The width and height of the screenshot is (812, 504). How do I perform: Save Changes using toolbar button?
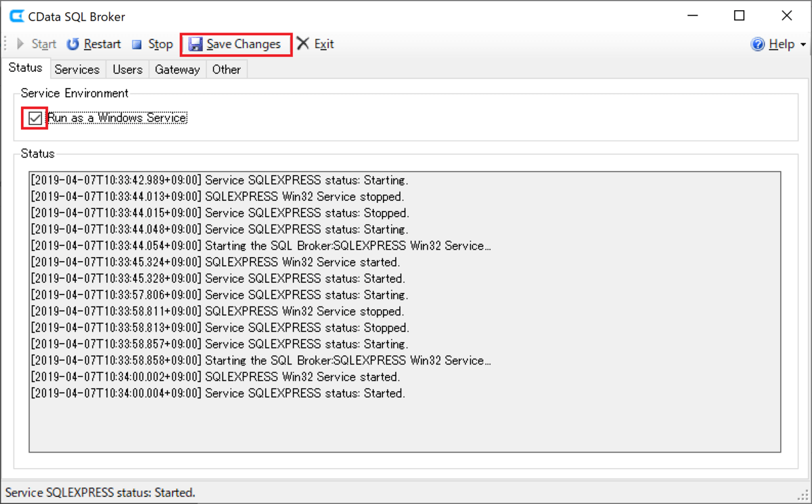235,44
